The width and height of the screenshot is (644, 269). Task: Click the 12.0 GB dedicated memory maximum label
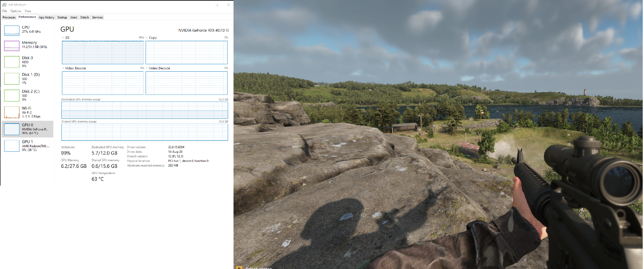click(x=223, y=99)
